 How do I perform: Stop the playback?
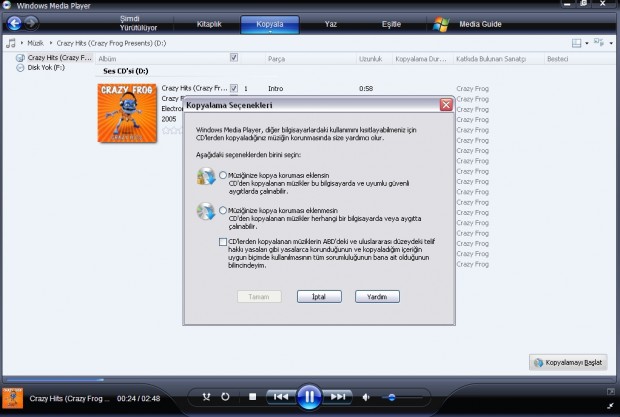point(252,396)
